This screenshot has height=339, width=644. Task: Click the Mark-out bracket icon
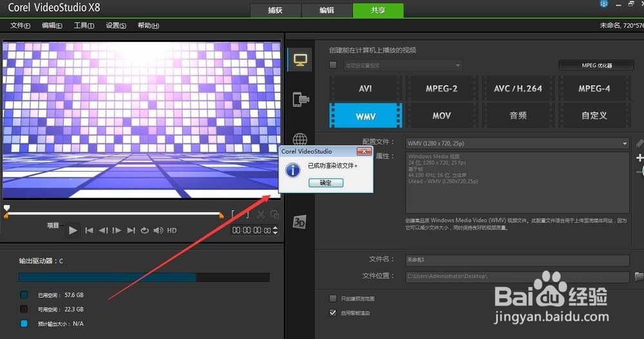coord(247,214)
